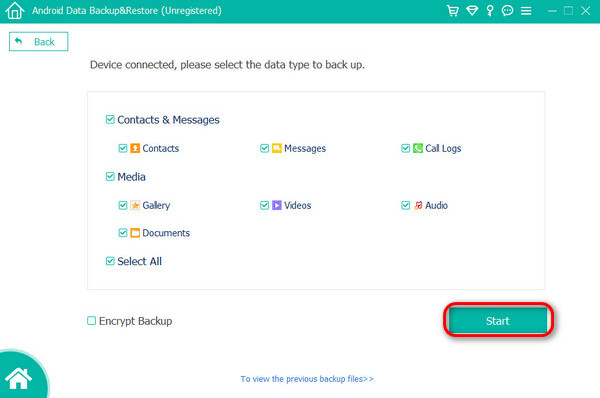Uncheck the Documents checkbox
600x398 pixels.
tap(123, 233)
